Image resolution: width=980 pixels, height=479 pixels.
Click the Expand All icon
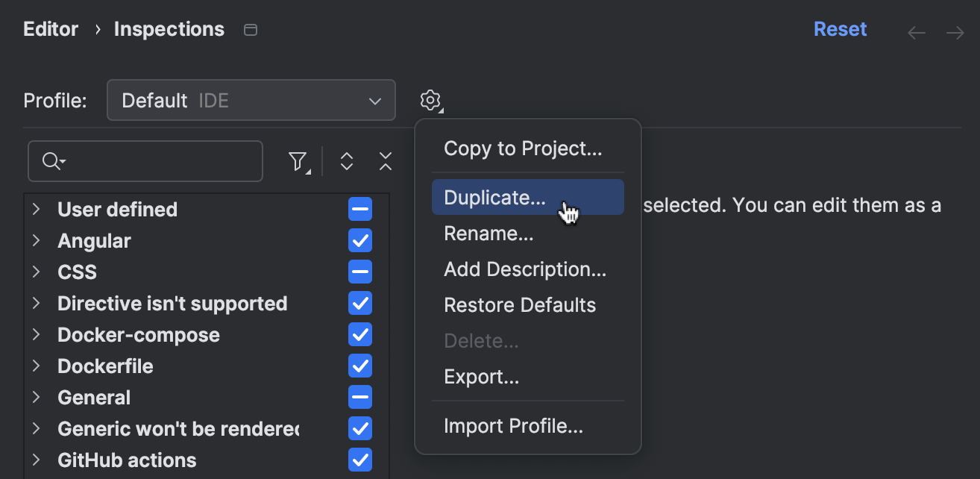[346, 161]
